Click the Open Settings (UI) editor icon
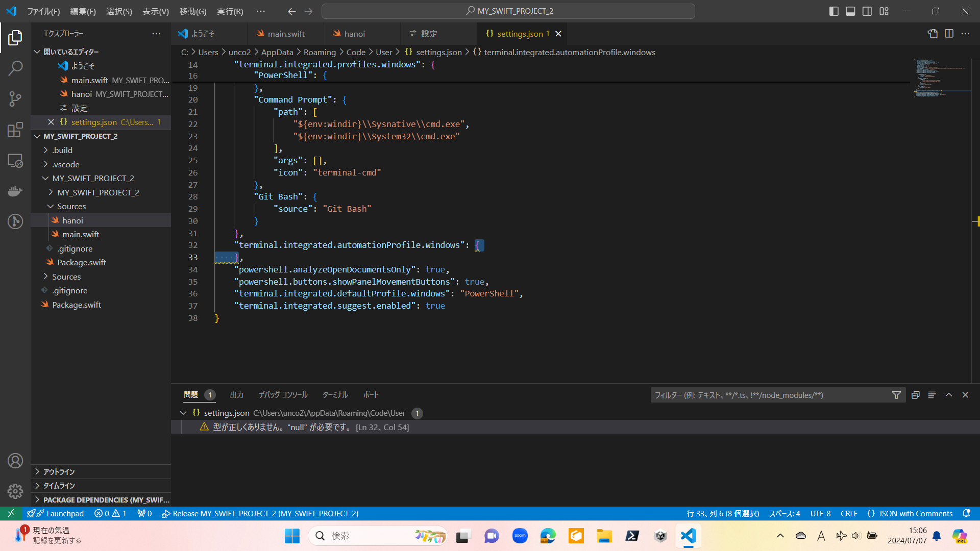The height and width of the screenshot is (551, 980). (933, 34)
